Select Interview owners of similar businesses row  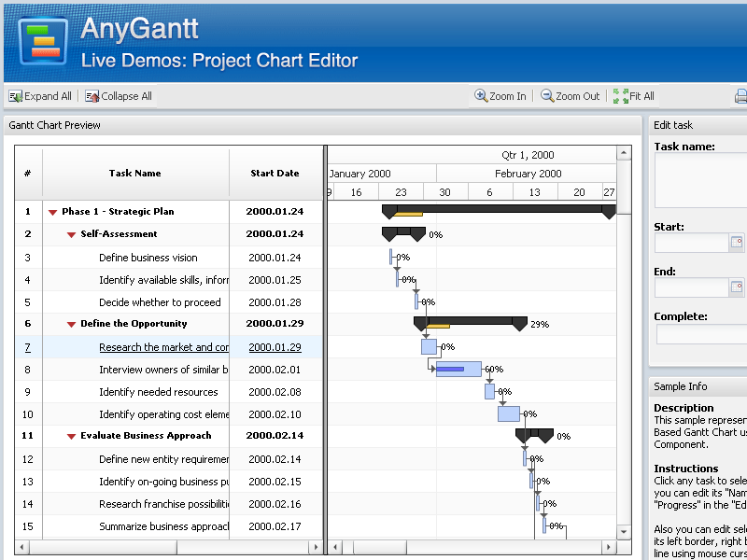pos(169,370)
